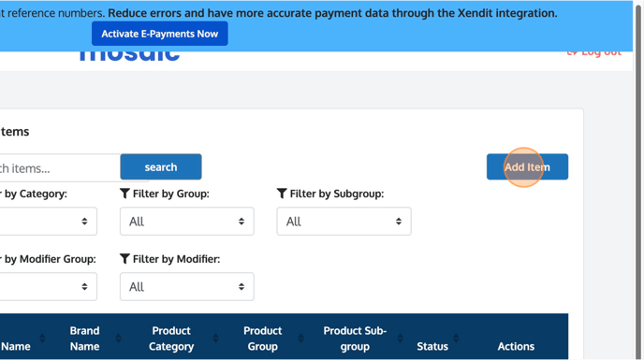Expand the Filter by Modifier Group dropdown
The height and width of the screenshot is (360, 644).
48,286
